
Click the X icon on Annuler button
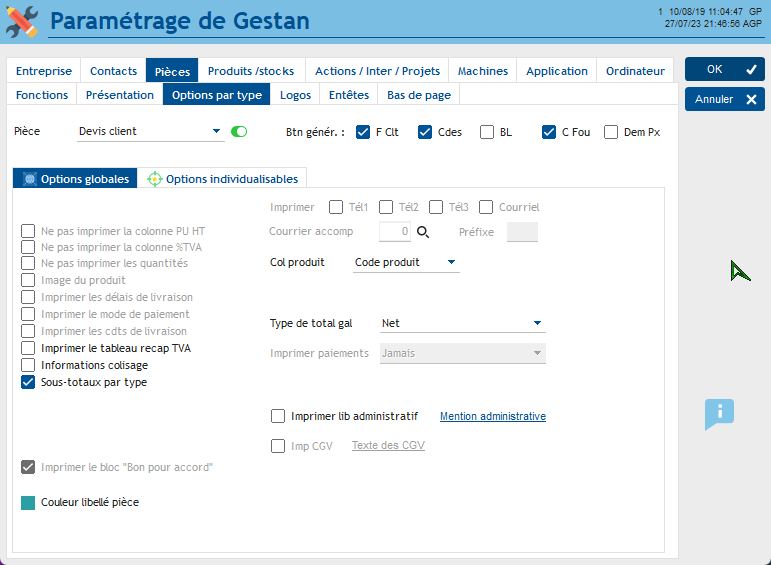coord(751,100)
